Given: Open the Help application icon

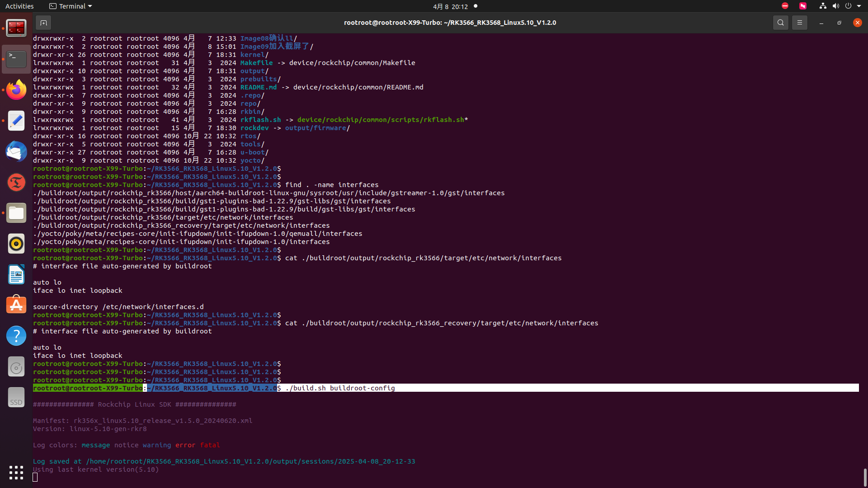Looking at the screenshot, I should (16, 336).
